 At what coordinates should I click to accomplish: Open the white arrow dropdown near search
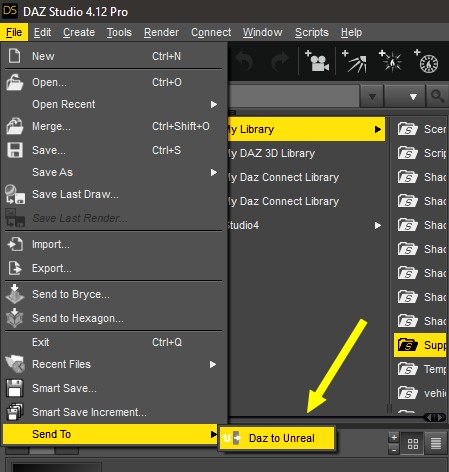coord(413,97)
